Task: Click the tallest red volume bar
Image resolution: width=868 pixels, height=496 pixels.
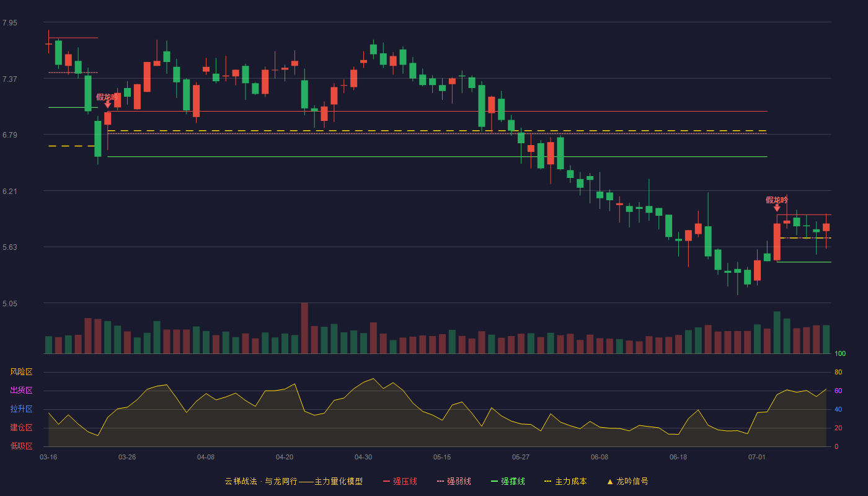Action: pyautogui.click(x=304, y=328)
